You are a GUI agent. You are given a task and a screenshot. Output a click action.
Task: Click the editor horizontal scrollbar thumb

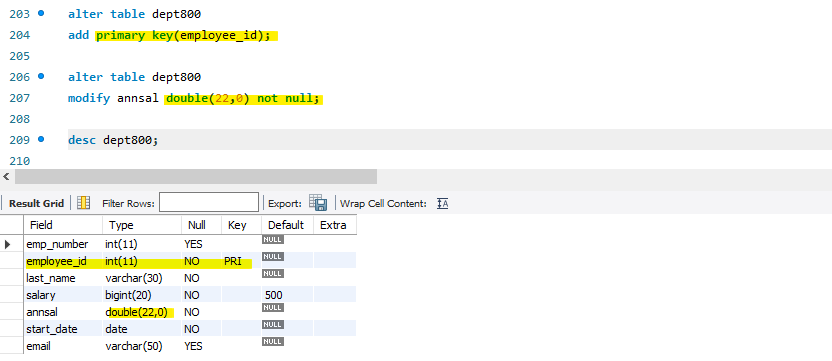pos(196,176)
